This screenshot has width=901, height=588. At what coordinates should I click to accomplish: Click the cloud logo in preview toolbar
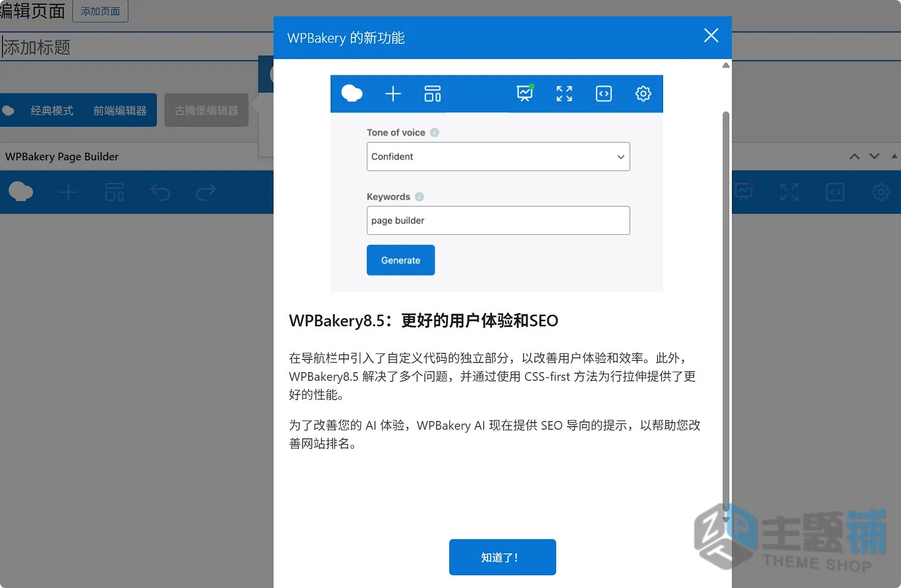point(352,94)
